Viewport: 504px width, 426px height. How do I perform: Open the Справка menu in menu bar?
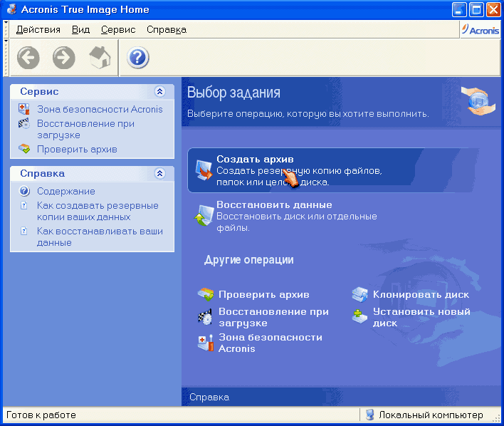click(x=166, y=29)
